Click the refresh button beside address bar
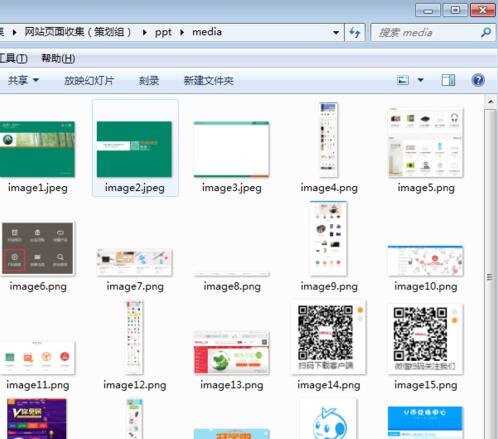The width and height of the screenshot is (498, 439). click(x=355, y=33)
